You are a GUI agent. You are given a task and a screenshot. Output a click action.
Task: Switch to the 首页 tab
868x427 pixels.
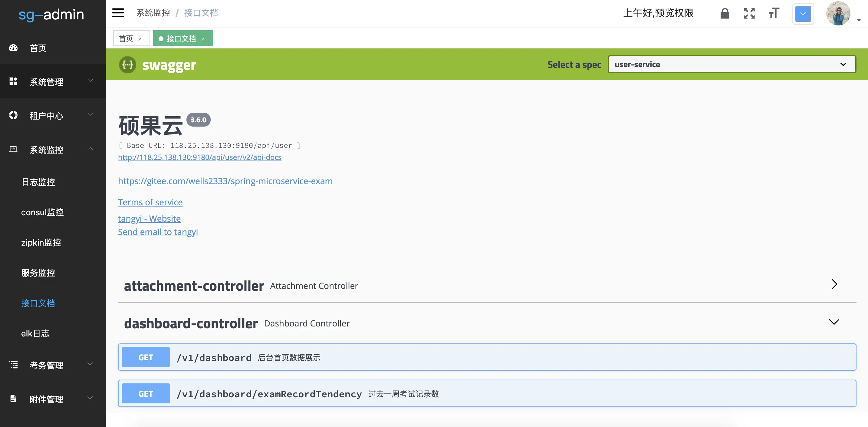[x=126, y=39]
